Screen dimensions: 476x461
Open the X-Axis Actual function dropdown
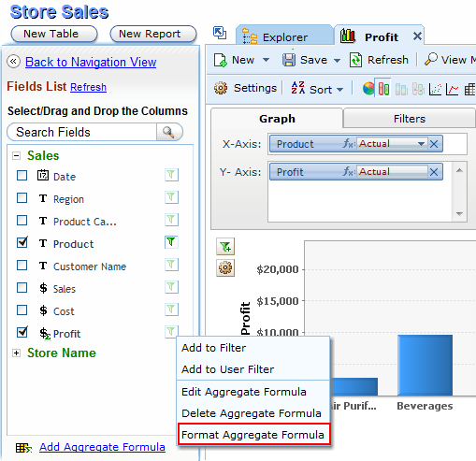(421, 144)
